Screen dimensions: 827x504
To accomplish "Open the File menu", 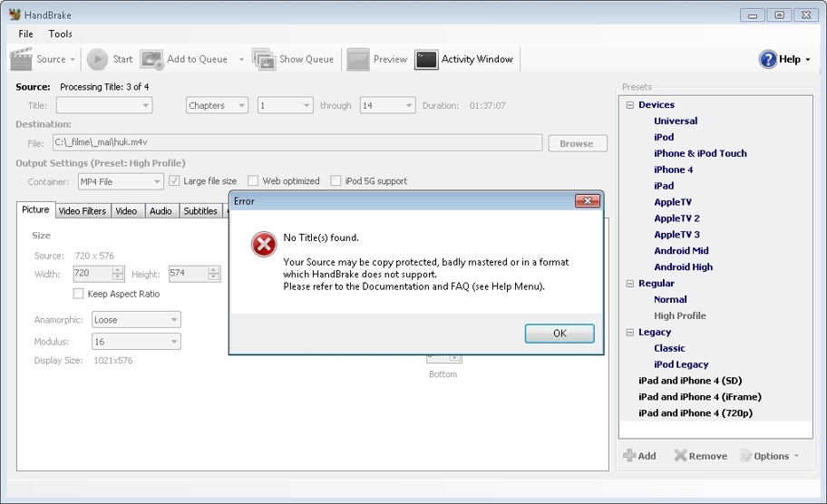I will [x=25, y=34].
